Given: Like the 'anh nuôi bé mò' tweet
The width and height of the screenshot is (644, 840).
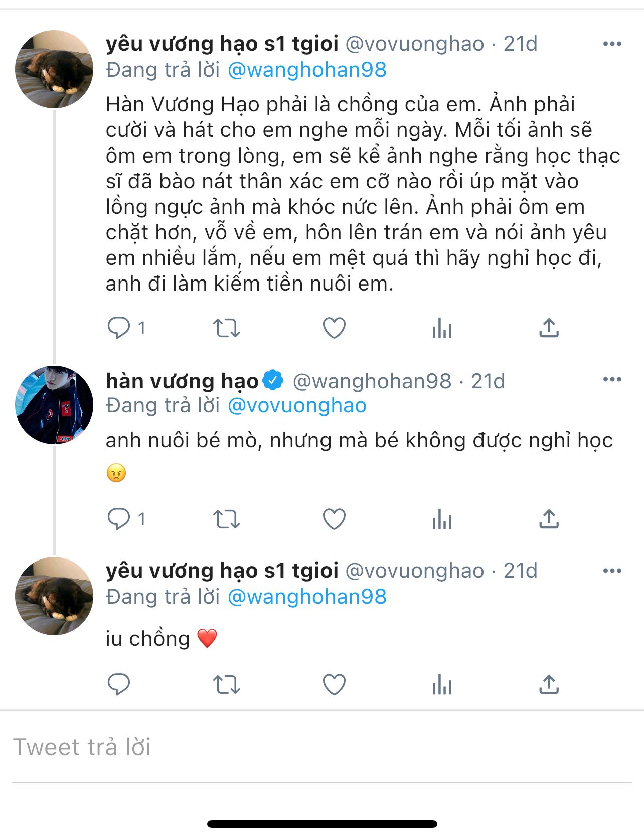Looking at the screenshot, I should [334, 519].
